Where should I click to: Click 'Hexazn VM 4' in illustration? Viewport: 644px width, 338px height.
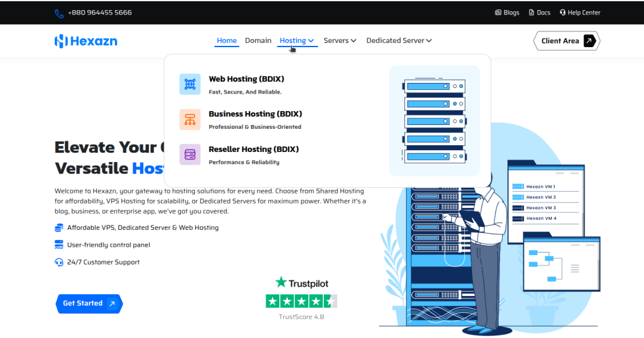(x=541, y=219)
